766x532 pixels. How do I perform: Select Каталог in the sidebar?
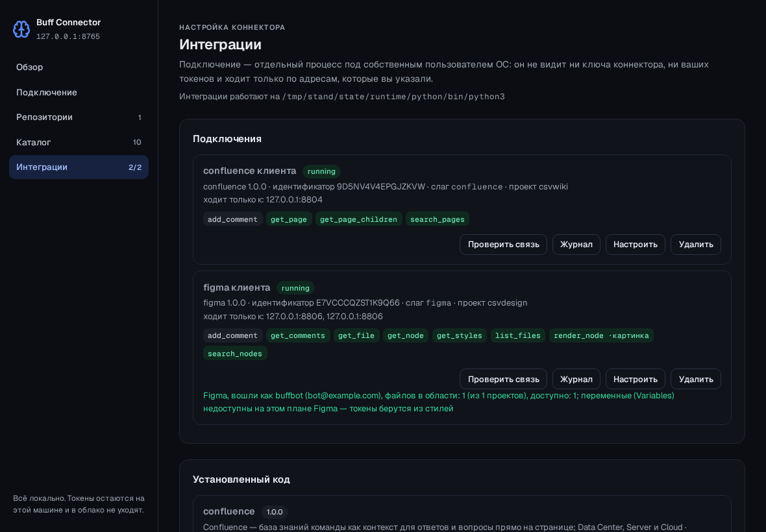(79, 142)
